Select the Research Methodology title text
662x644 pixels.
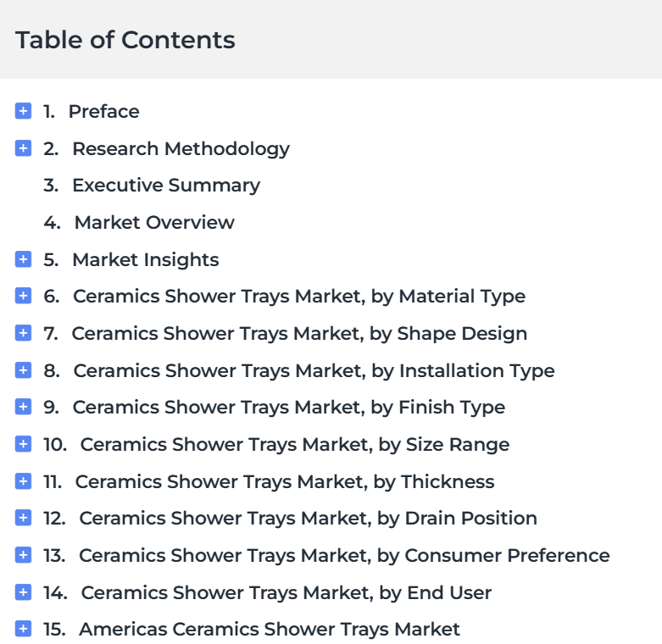pos(181,149)
